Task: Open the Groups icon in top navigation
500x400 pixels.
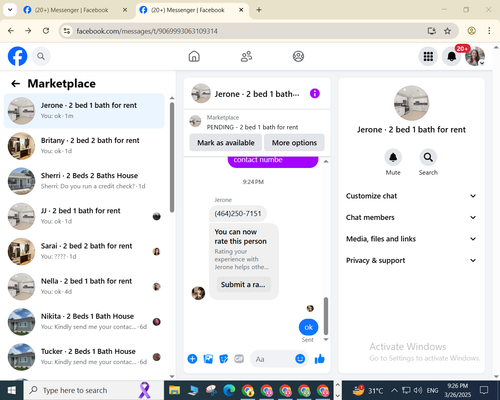Action: pyautogui.click(x=298, y=56)
